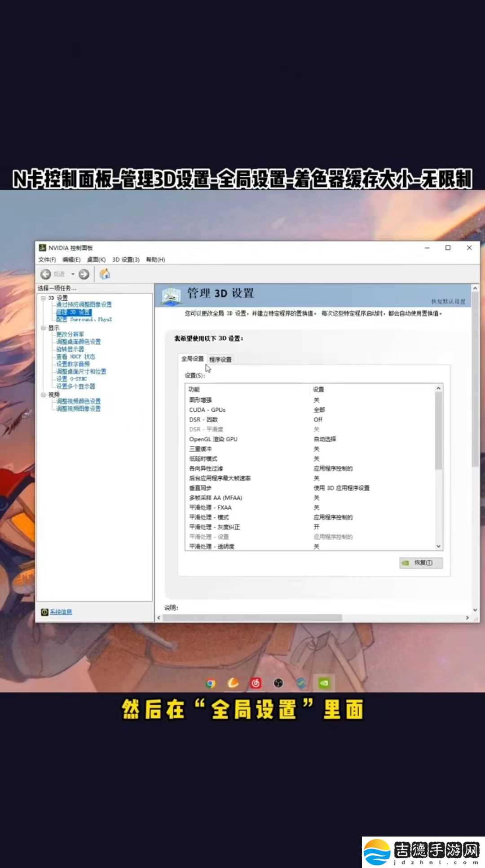
Task: Open 调整视频图像设置 in the task tree
Action: (79, 409)
